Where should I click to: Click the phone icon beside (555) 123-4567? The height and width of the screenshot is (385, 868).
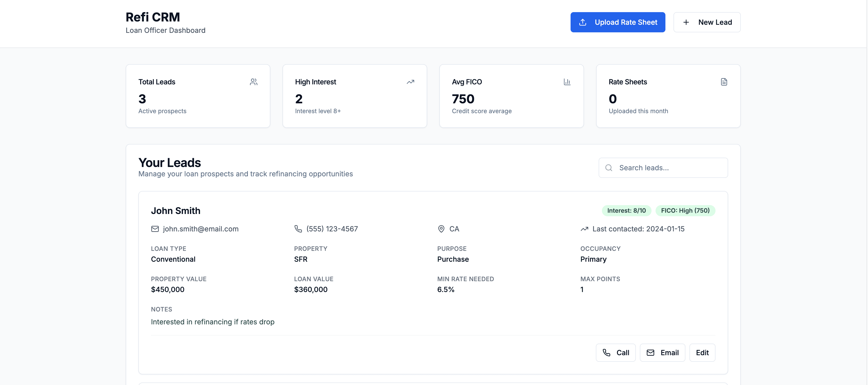298,229
